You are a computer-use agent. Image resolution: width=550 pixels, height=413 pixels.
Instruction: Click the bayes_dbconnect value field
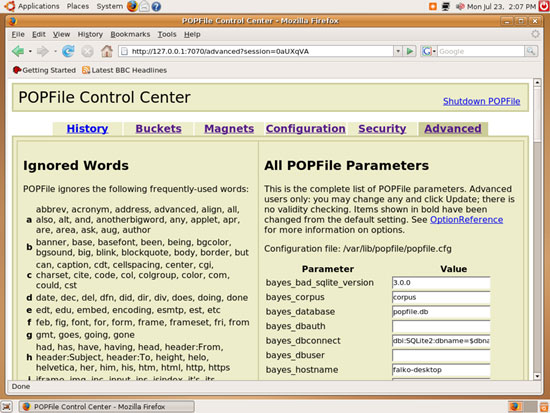(441, 341)
